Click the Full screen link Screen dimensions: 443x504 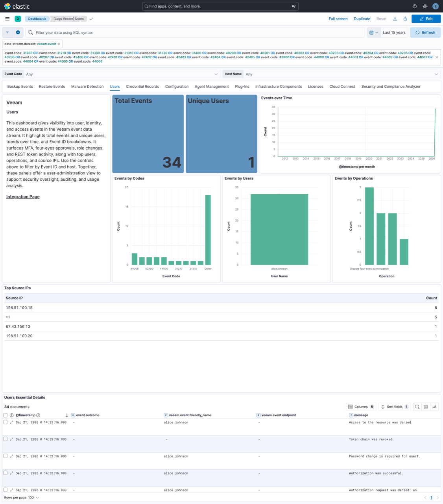pos(338,19)
